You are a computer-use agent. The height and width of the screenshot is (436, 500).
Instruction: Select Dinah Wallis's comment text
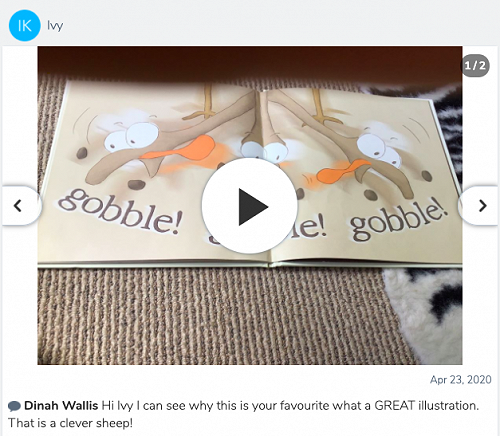243,414
